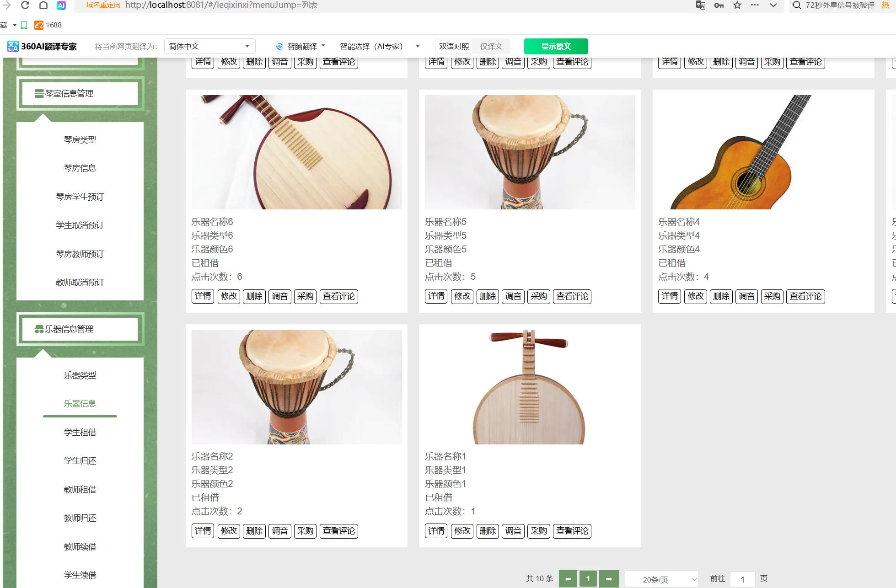Open the browser home page icon

43,5
